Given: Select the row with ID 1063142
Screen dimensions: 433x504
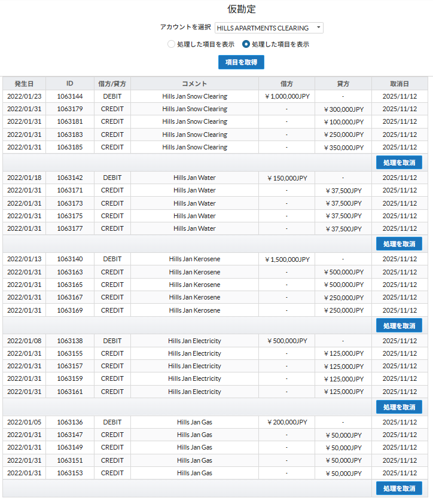Looking at the screenshot, I should pos(70,178).
